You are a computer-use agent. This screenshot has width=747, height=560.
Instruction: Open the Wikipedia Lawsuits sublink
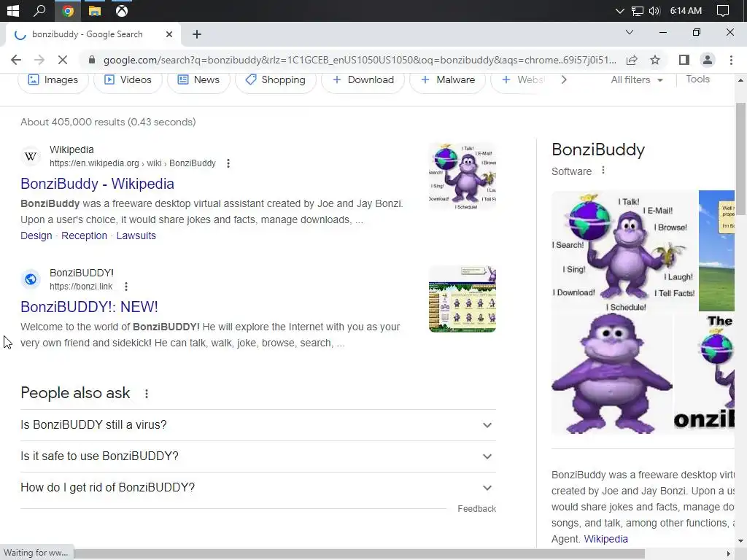click(136, 236)
